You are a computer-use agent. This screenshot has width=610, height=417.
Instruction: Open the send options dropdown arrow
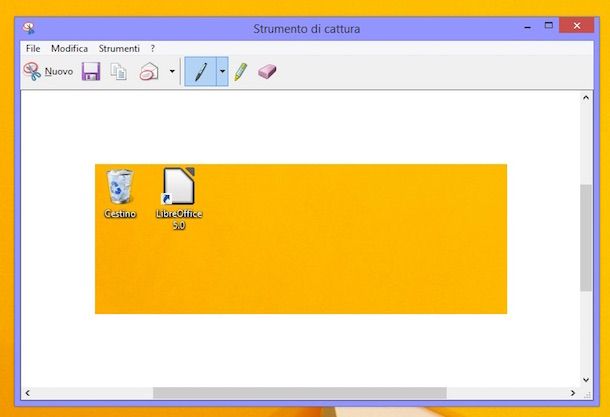coord(171,72)
